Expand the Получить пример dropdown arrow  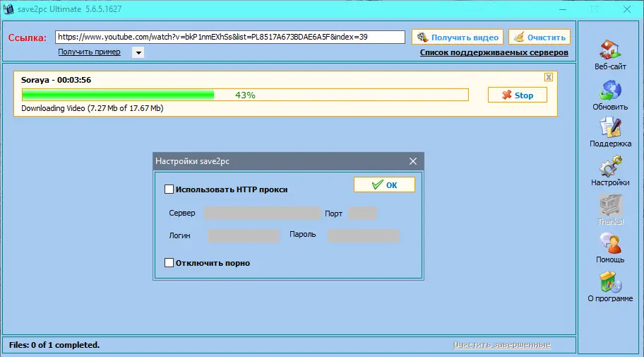(x=138, y=52)
